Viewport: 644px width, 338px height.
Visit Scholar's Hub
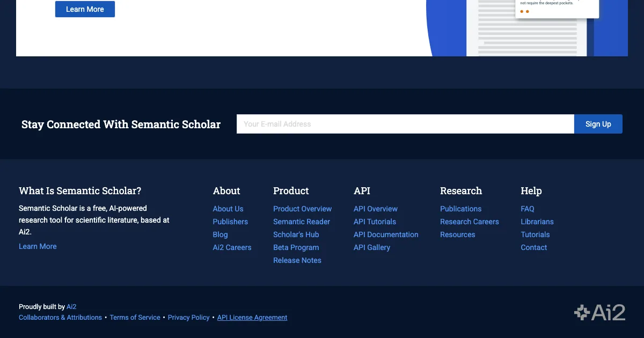[296, 234]
